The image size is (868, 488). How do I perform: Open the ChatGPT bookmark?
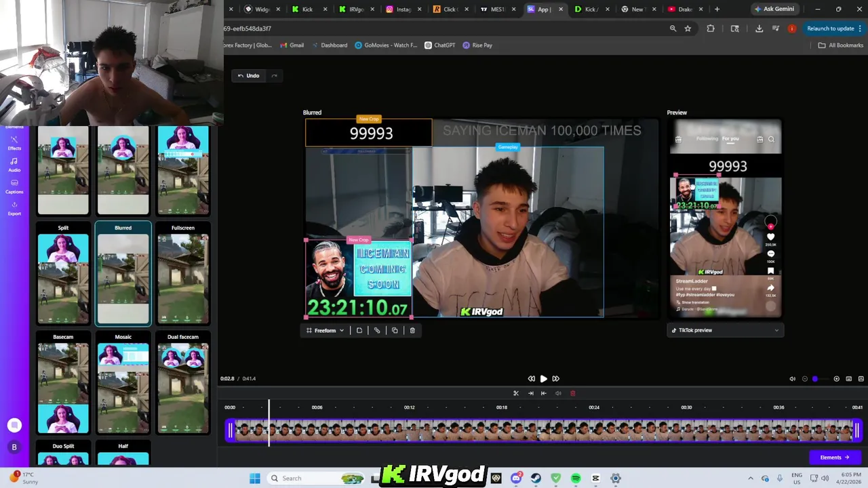440,45
